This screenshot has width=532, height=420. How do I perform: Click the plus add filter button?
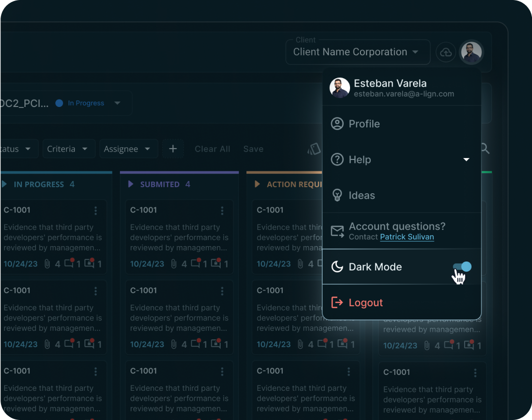coord(173,149)
